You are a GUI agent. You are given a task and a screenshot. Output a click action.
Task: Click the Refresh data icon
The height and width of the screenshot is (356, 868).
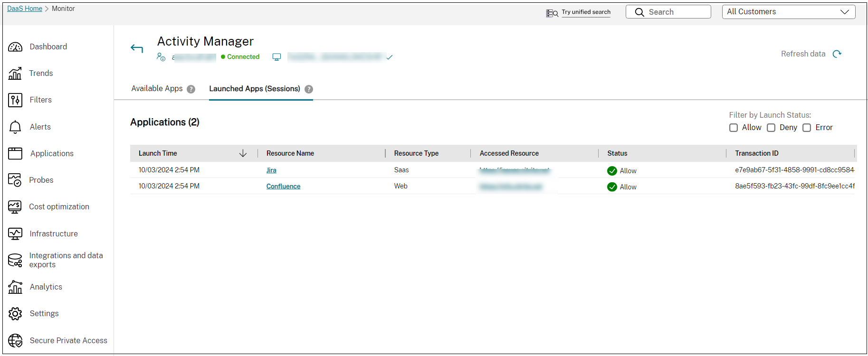coord(837,54)
